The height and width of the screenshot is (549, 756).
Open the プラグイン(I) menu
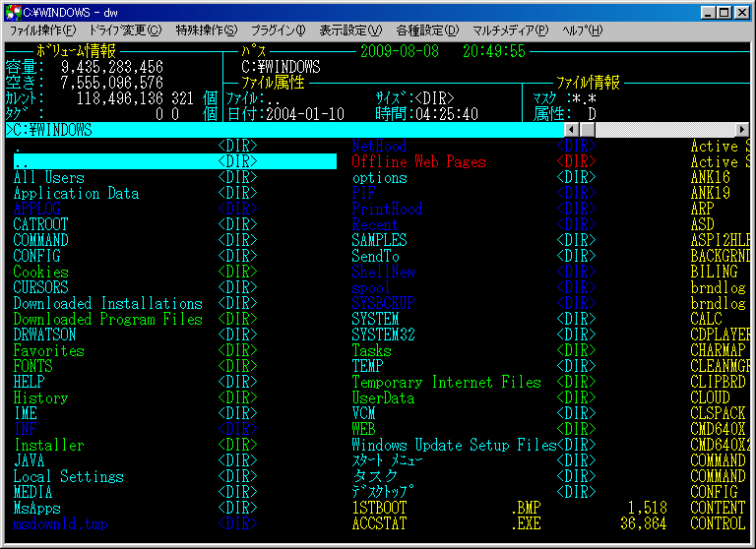(279, 30)
